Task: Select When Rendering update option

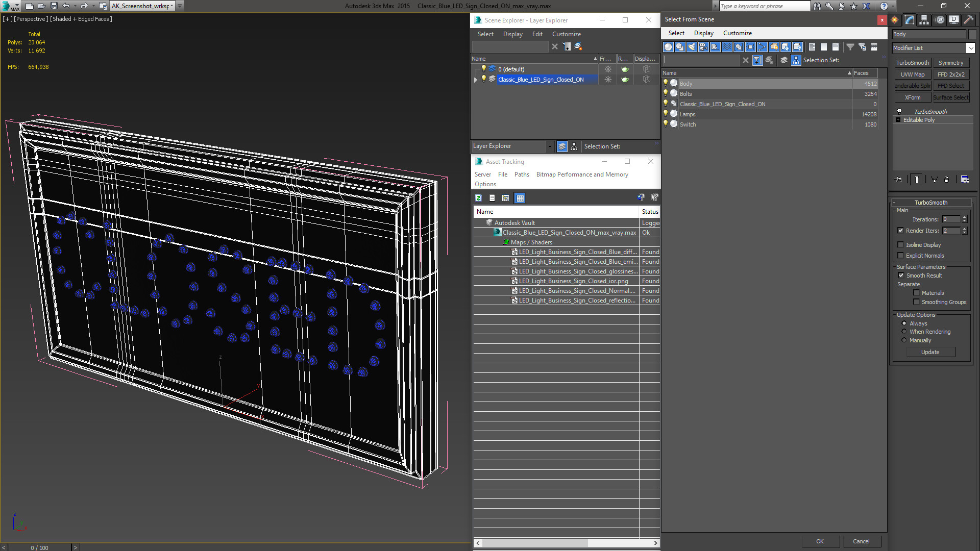Action: 904,332
